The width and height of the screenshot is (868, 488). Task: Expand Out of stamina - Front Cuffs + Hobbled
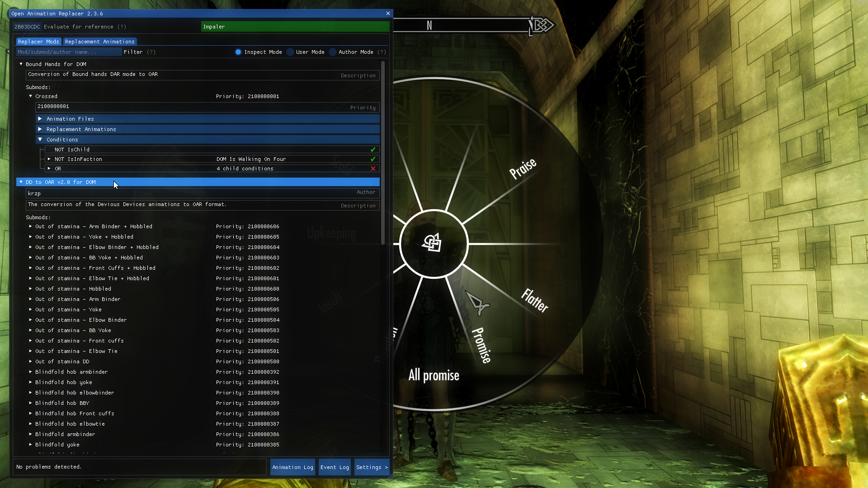tap(30, 268)
